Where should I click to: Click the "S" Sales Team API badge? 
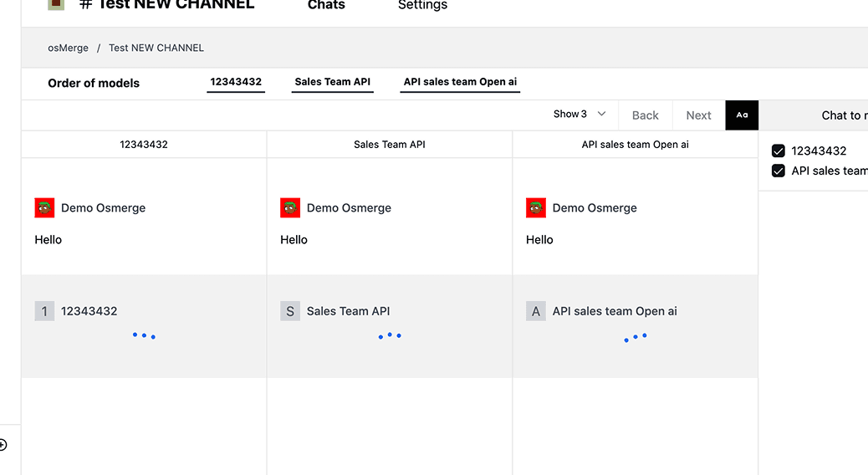click(x=290, y=311)
